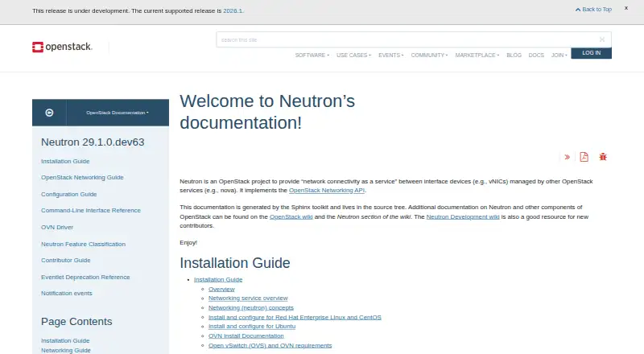
Task: Open the OpenStack Networking API link
Action: click(x=327, y=191)
